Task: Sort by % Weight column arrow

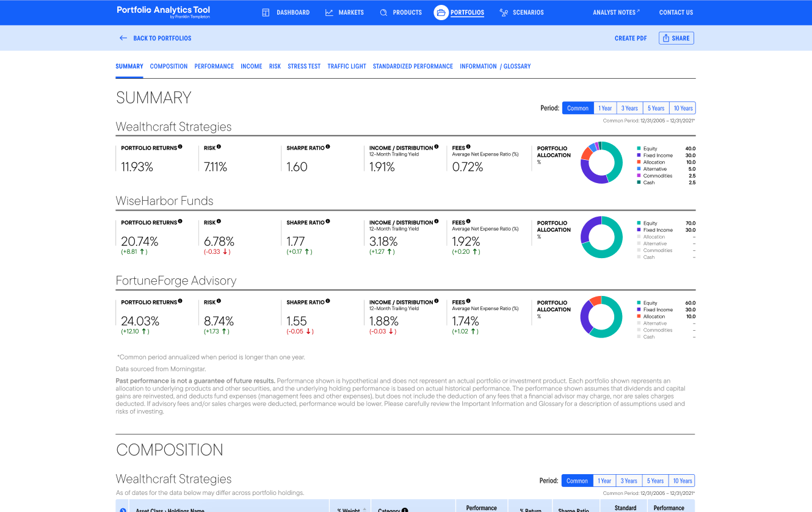Action: [x=364, y=509]
